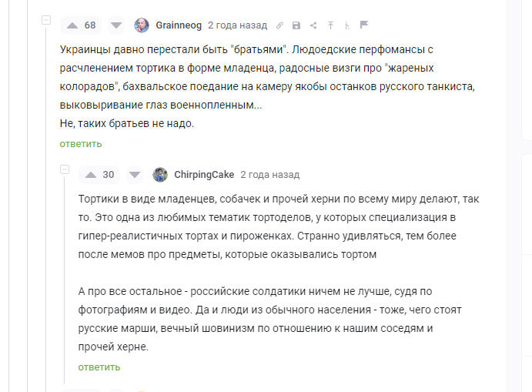Open the thread branch icon on Grainneog's comment

[x=347, y=25]
